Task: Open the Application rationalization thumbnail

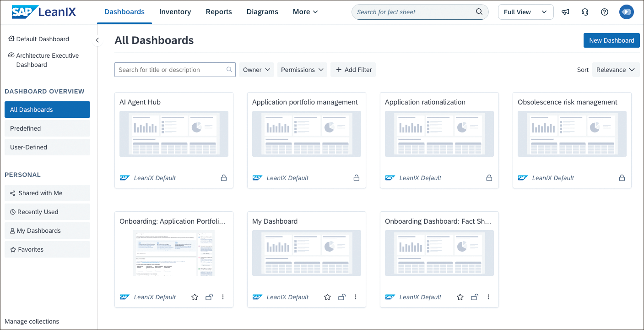Action: 439,134
